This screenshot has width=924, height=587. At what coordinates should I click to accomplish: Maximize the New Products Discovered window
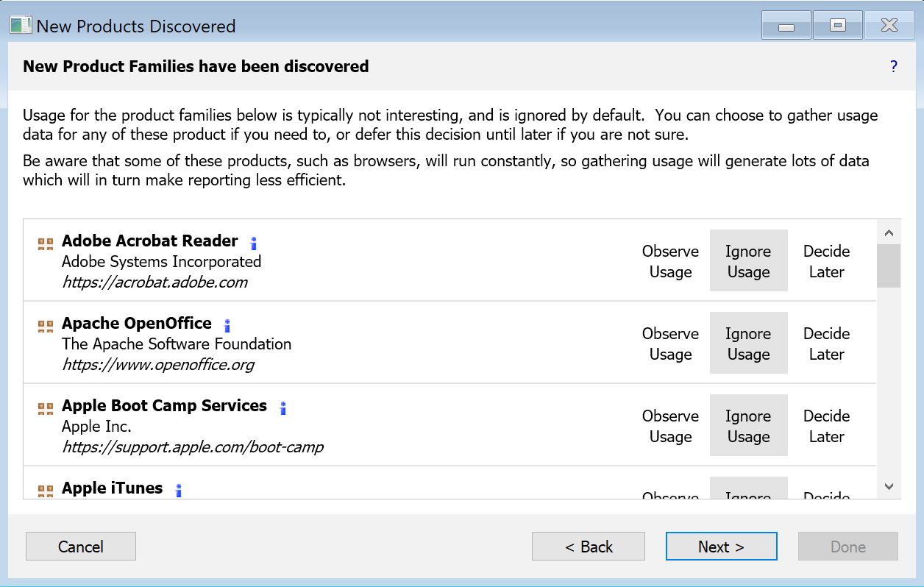(x=837, y=26)
